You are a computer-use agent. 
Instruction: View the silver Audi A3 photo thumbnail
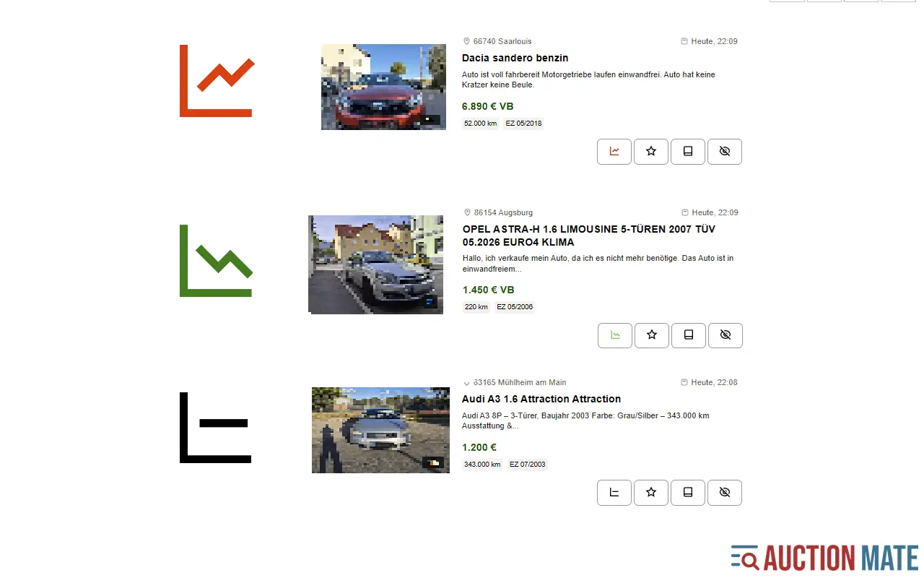380,430
